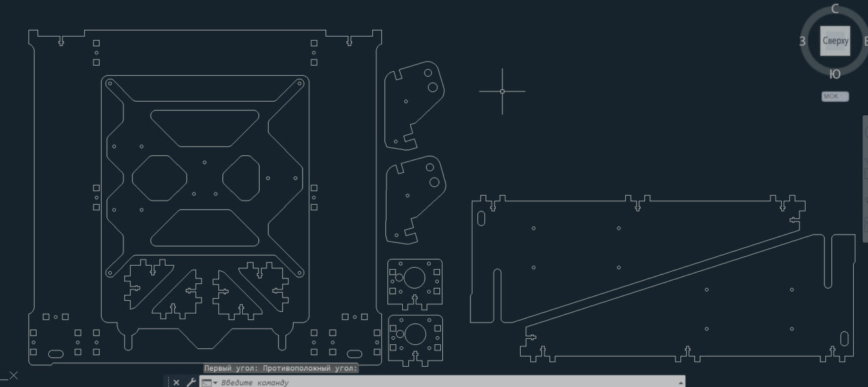
Task: Select the upper trapezoid cutout in bed plate
Action: 204,110
